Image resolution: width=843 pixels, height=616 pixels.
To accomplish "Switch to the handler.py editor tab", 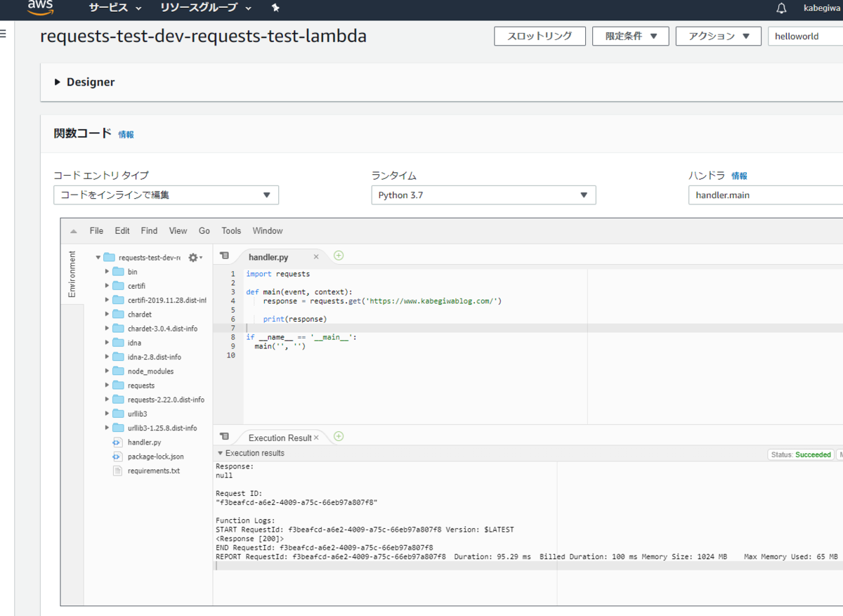I will 268,257.
